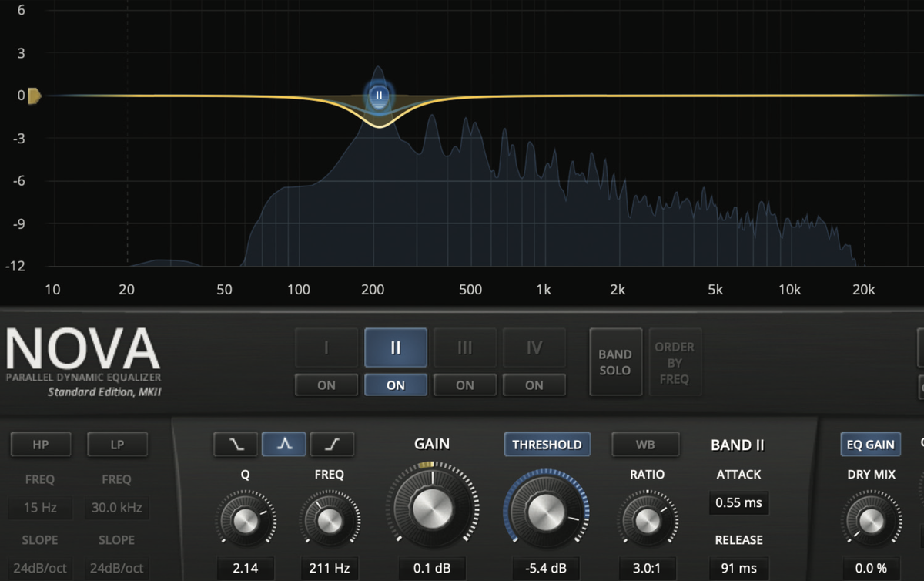Click the attack time field showing 0.55 ms

coord(738,503)
